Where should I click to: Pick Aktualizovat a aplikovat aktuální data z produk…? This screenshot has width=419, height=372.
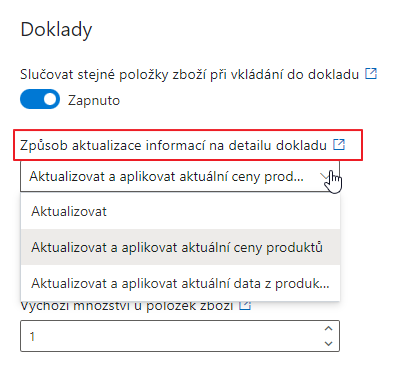(x=180, y=283)
